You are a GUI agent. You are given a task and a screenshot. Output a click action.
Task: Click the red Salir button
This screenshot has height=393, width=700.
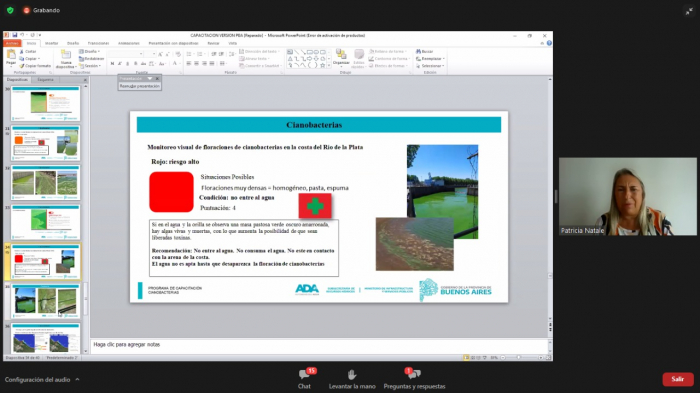pyautogui.click(x=678, y=379)
